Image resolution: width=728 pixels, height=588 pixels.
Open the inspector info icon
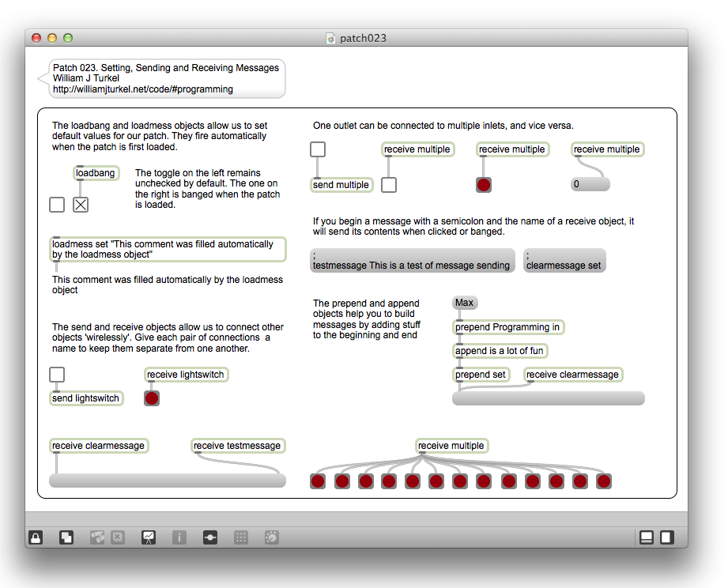[179, 537]
